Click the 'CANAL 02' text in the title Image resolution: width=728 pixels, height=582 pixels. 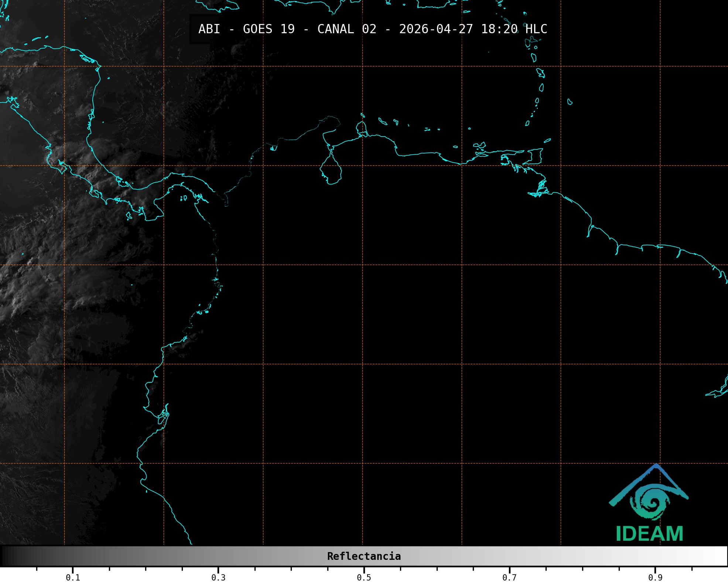(x=346, y=29)
